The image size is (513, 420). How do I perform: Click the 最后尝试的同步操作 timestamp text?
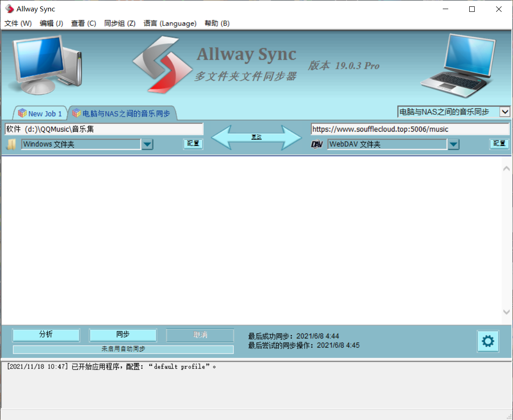pyautogui.click(x=304, y=345)
